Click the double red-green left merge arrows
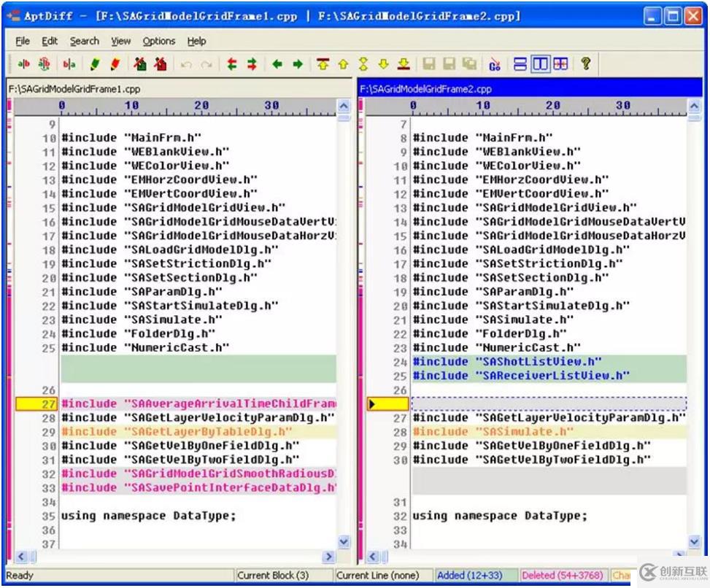Screen dimensions: 710x588 [232, 64]
